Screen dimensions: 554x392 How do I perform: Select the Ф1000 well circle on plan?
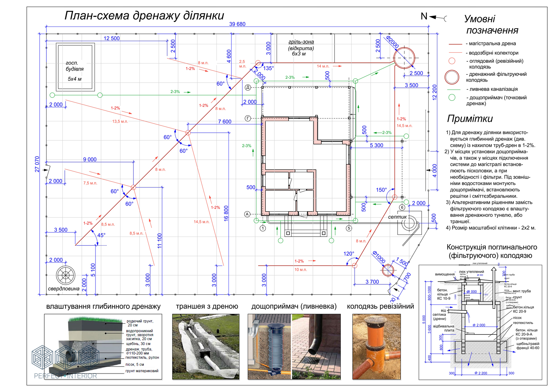coord(388,270)
